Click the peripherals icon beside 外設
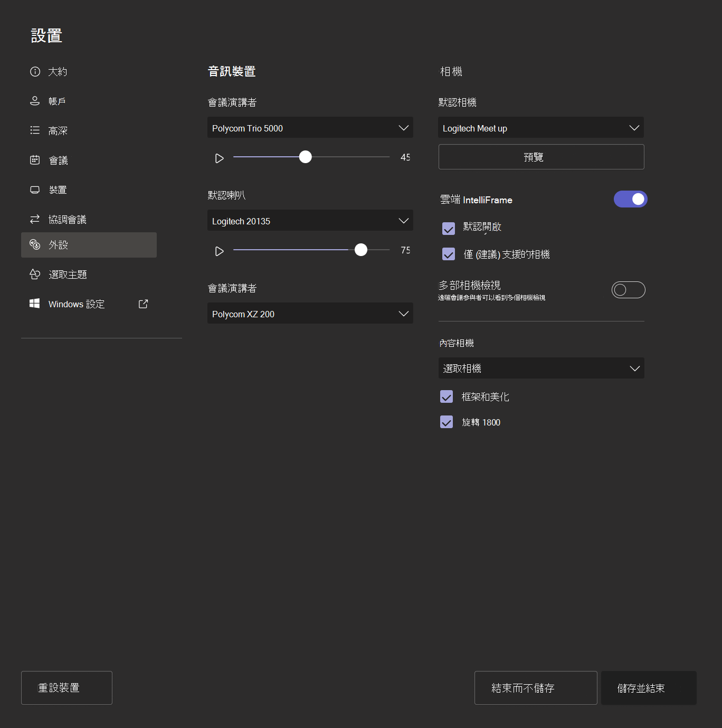 (x=35, y=244)
